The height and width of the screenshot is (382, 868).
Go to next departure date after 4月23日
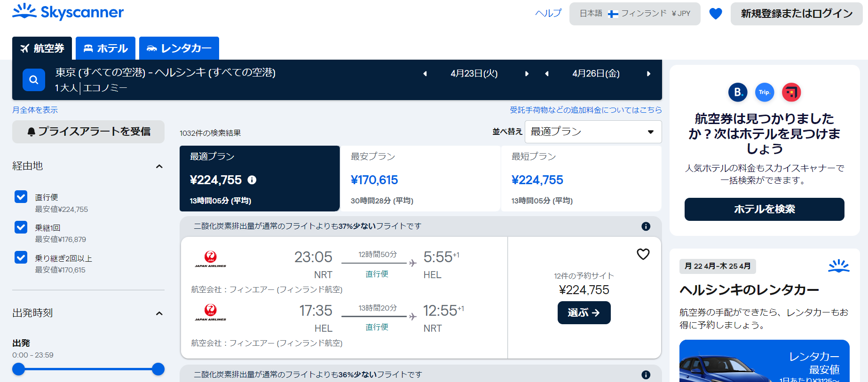(527, 74)
